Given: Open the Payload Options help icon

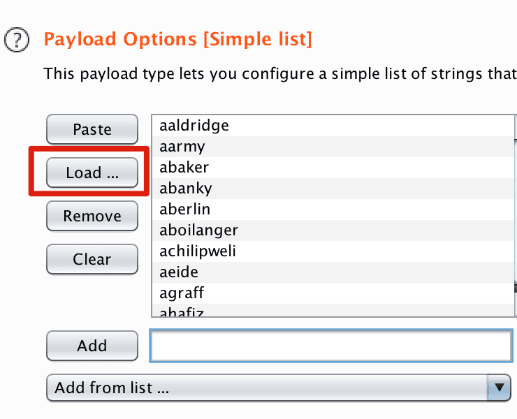Looking at the screenshot, I should pos(17,40).
